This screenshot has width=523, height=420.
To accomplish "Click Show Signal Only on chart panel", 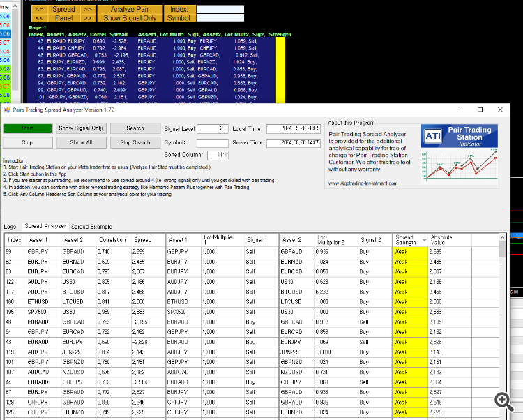I will [x=130, y=18].
